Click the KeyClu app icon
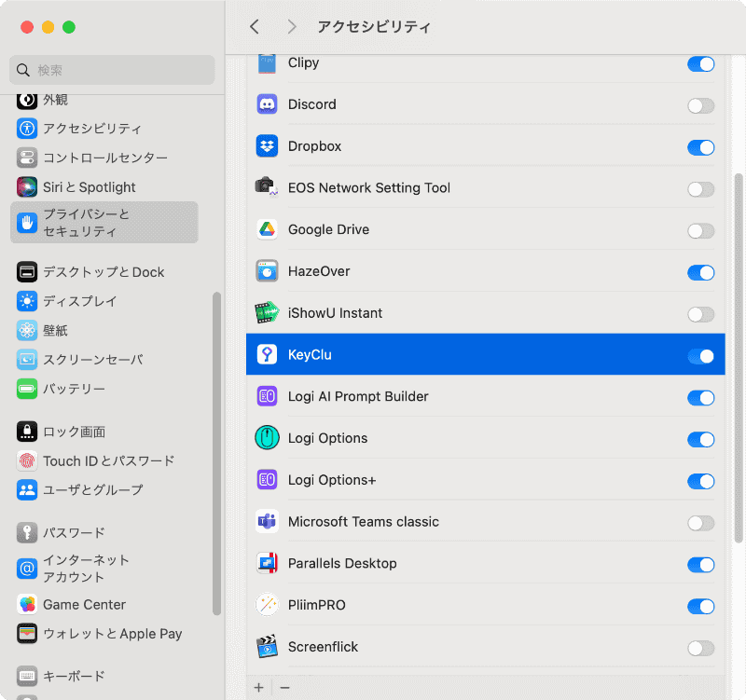The height and width of the screenshot is (700, 746). click(x=267, y=354)
